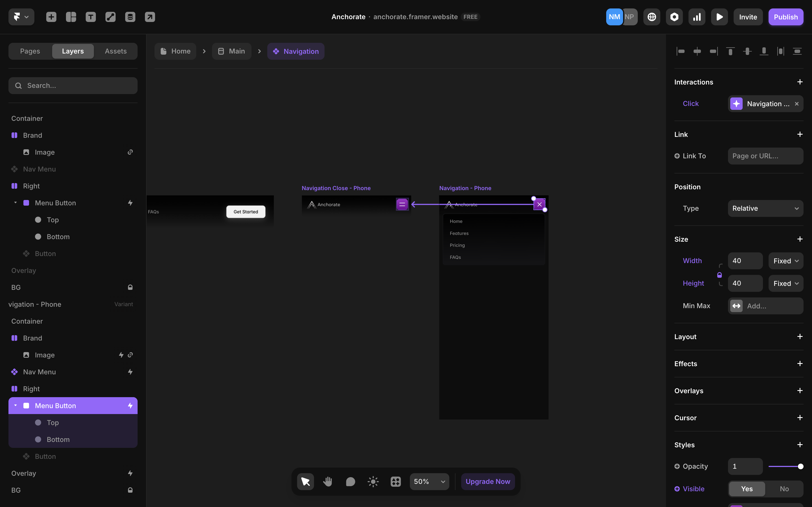
Task: Set Visible to Yes
Action: [x=747, y=489]
